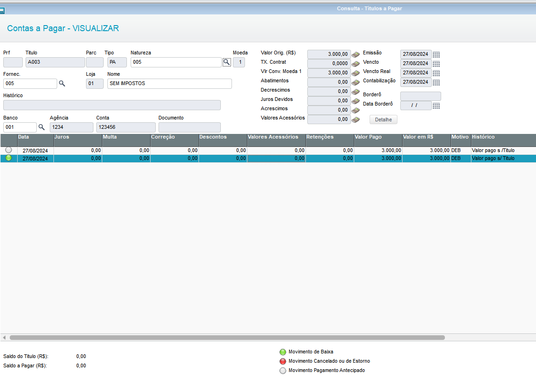The width and height of the screenshot is (536, 392).
Task: Click the window icon in title bar
Action: pyautogui.click(x=2, y=11)
